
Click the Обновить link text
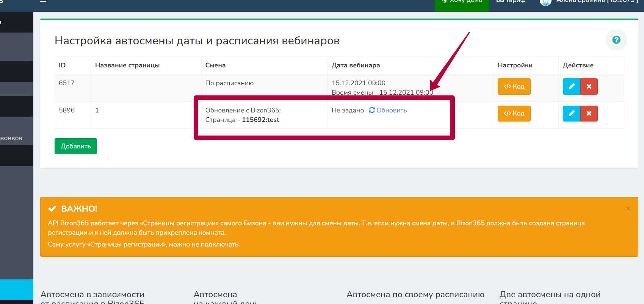pyautogui.click(x=392, y=110)
